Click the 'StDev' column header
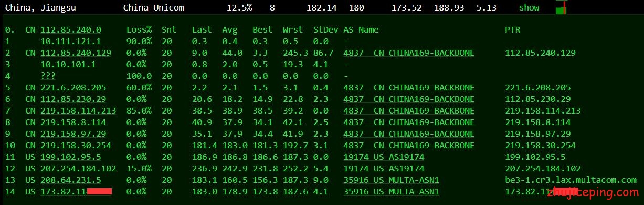 click(325, 30)
